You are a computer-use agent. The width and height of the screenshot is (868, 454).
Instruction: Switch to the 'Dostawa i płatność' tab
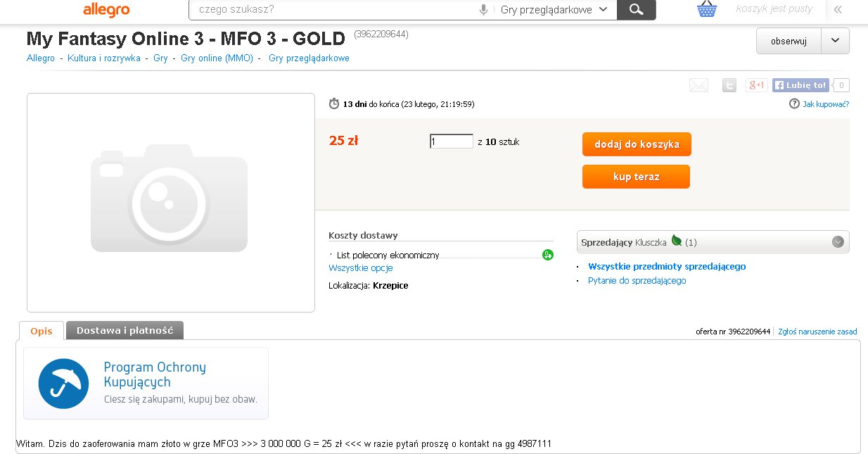125,330
